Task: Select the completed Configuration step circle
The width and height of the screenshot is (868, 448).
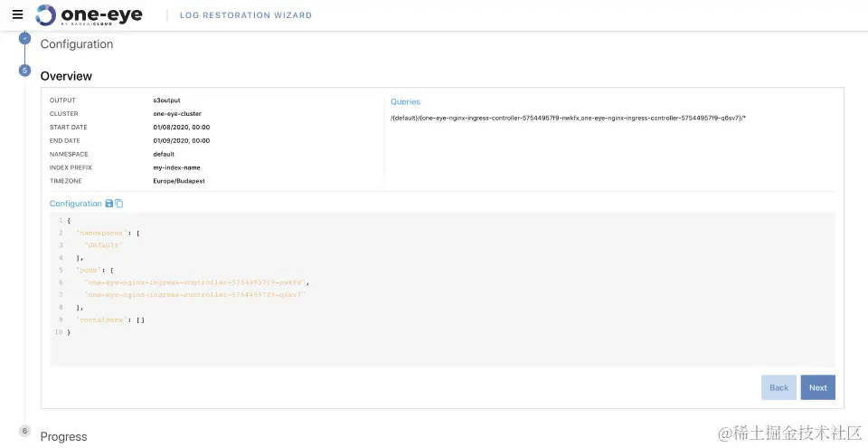Action: click(24, 38)
